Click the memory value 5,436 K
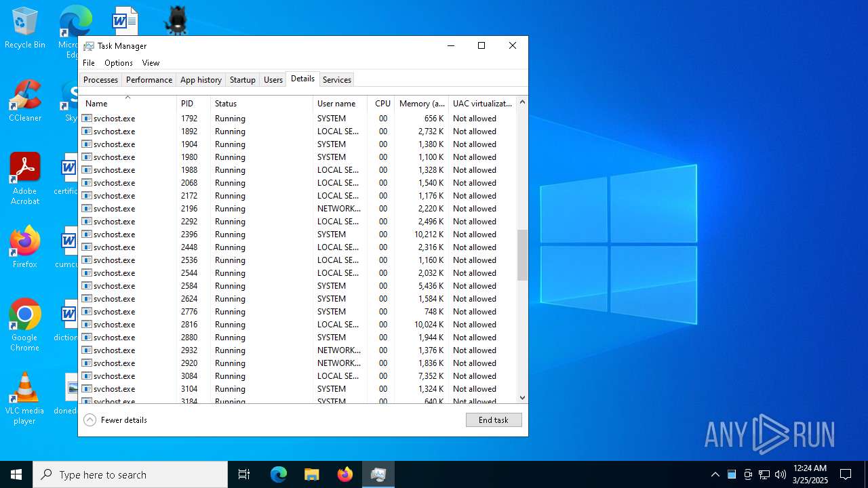 pos(431,286)
